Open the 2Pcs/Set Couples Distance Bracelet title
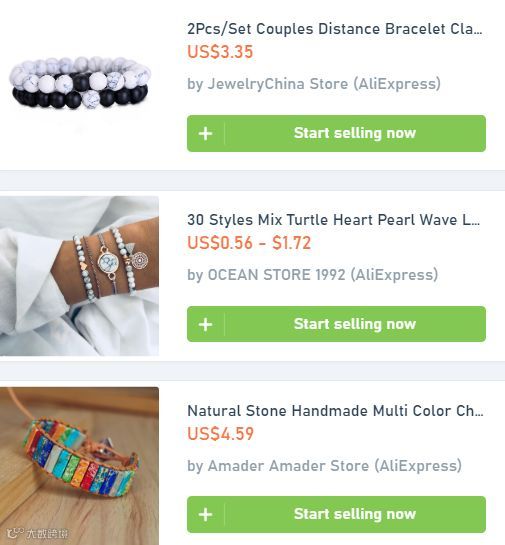The width and height of the screenshot is (505, 545). [x=335, y=29]
